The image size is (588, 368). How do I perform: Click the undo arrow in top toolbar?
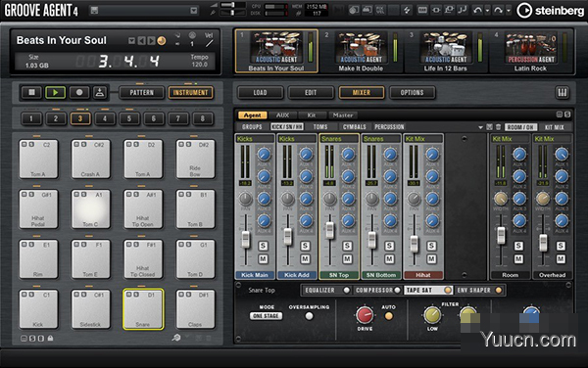click(477, 10)
